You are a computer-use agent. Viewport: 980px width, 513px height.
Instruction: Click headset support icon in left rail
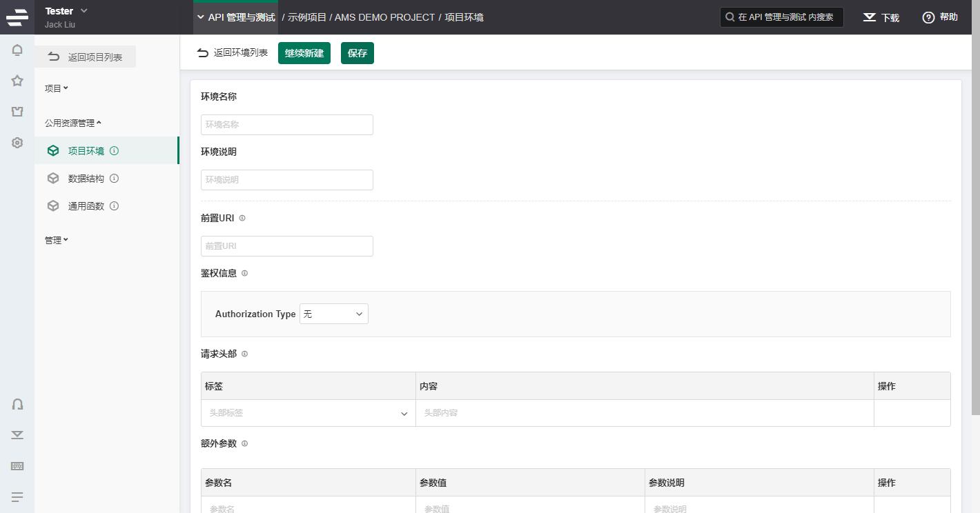[17, 404]
